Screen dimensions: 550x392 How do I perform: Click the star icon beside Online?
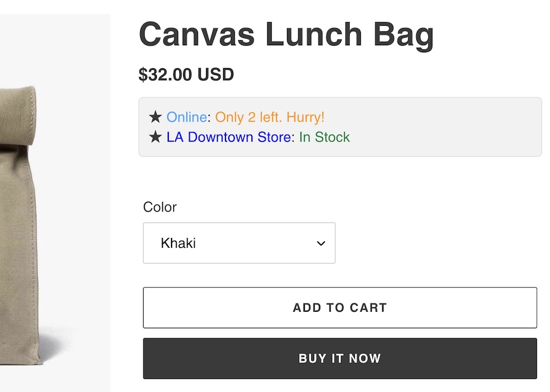(155, 117)
